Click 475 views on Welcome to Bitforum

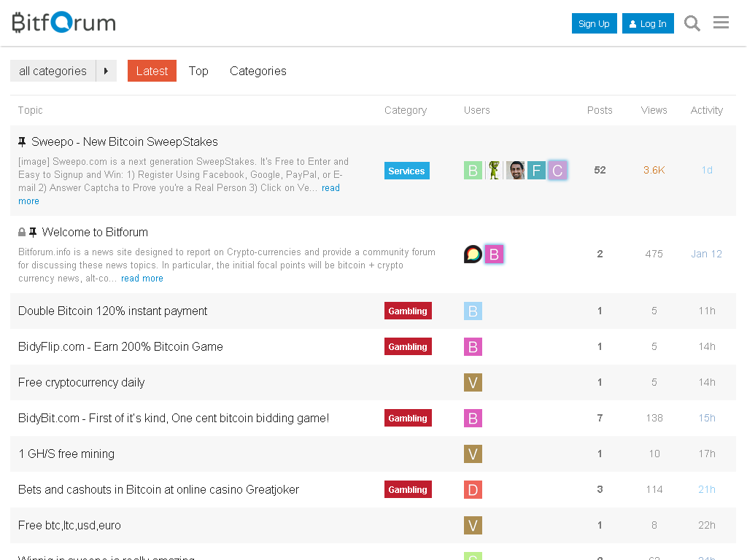(x=654, y=254)
